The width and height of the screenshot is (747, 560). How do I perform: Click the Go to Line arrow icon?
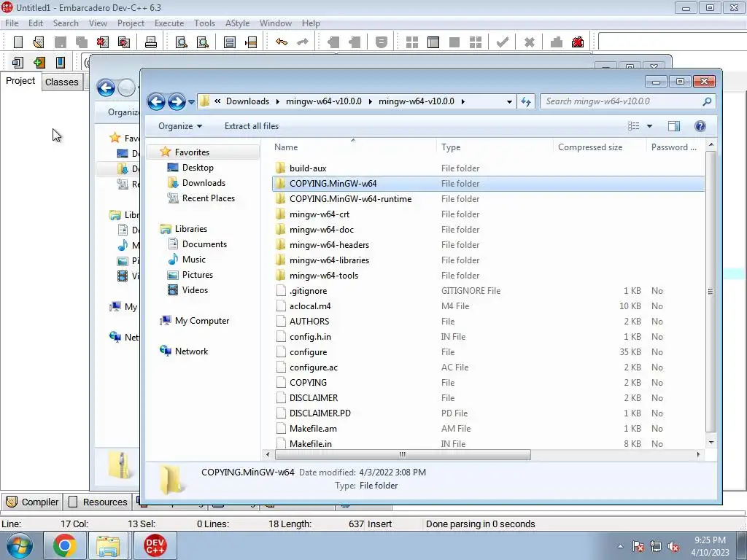[251, 42]
